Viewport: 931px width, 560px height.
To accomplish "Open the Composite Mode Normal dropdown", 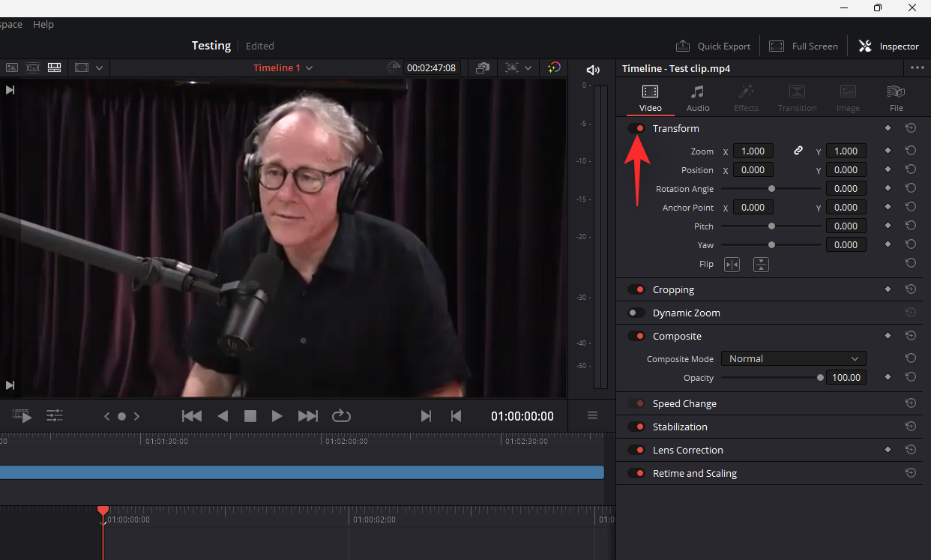I will (793, 358).
